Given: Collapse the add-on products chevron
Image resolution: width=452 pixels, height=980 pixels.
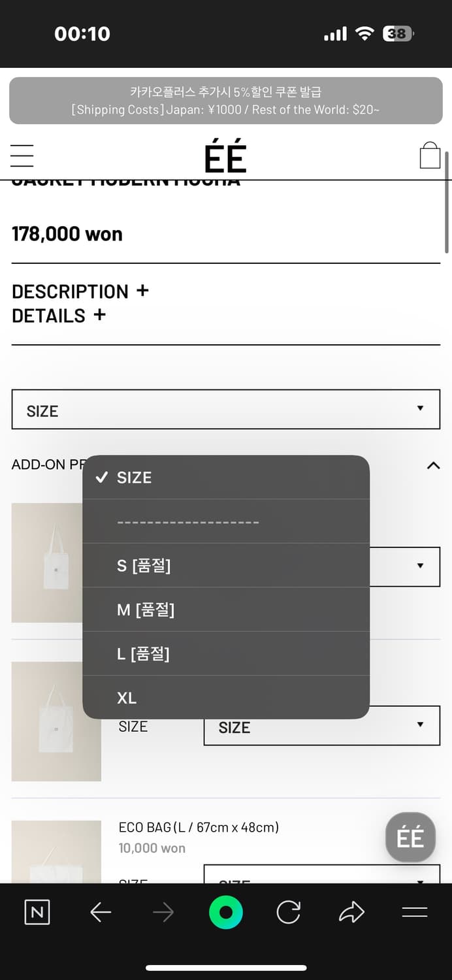Looking at the screenshot, I should tap(433, 465).
